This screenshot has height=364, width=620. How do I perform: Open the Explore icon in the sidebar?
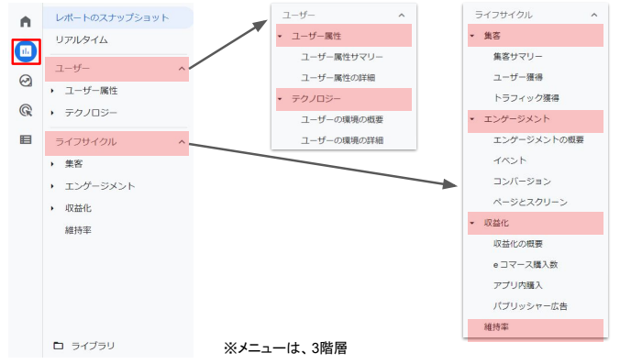coord(26,81)
